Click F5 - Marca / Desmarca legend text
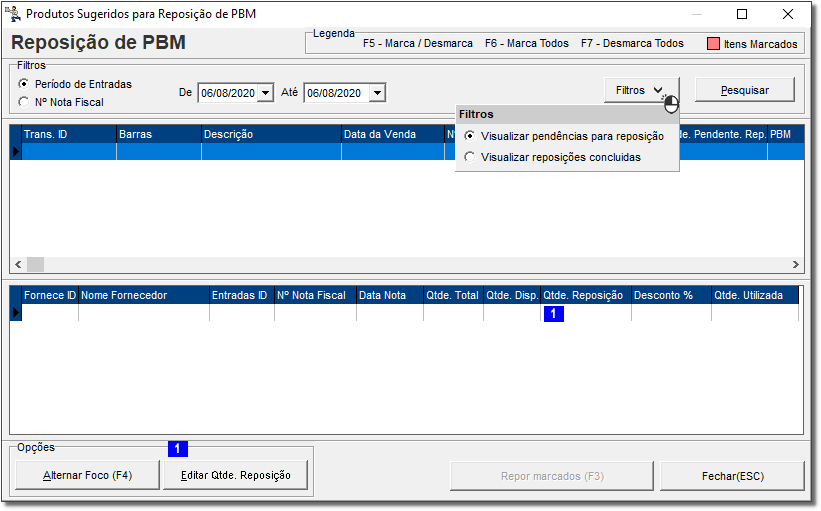The width and height of the screenshot is (821, 511). (x=418, y=43)
